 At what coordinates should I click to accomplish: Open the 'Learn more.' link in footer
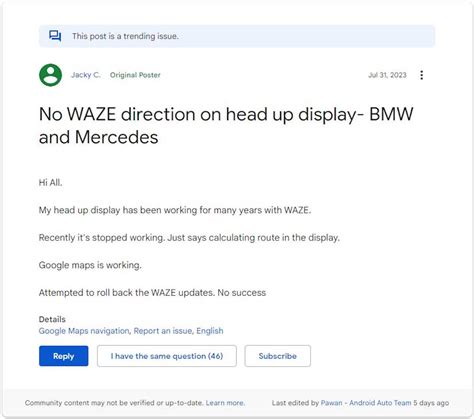pos(225,403)
